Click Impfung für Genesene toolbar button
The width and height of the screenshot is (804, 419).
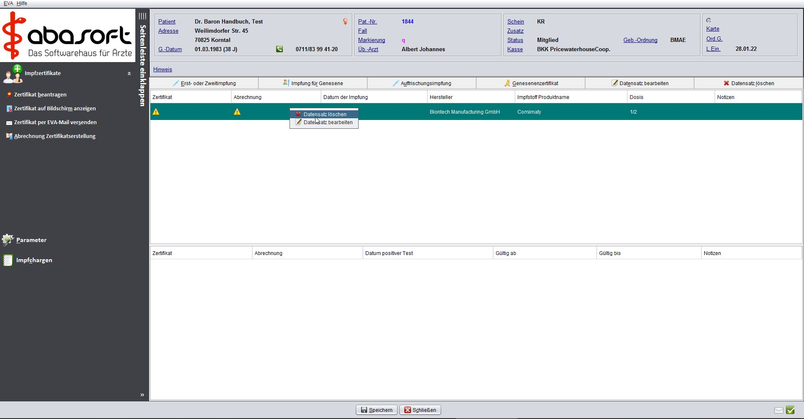313,83
